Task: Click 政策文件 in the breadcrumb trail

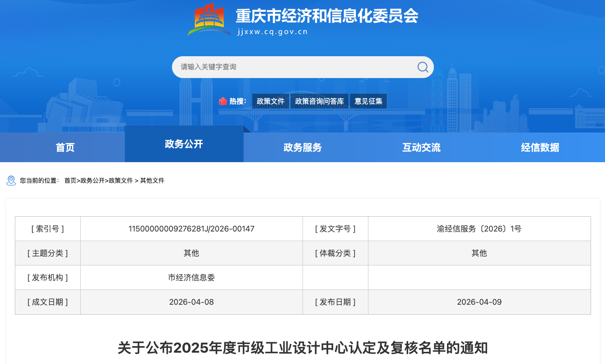Action: click(120, 180)
